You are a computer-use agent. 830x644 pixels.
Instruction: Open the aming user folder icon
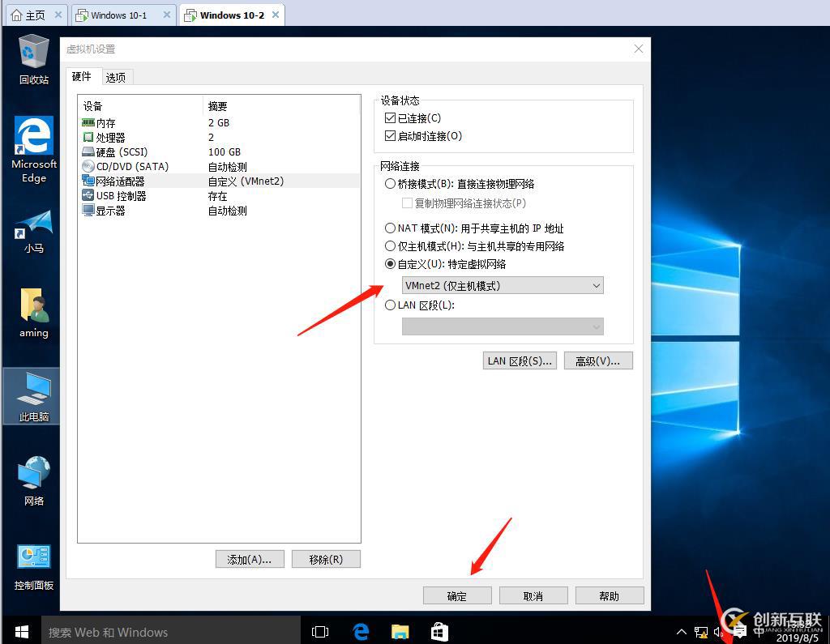(x=34, y=312)
